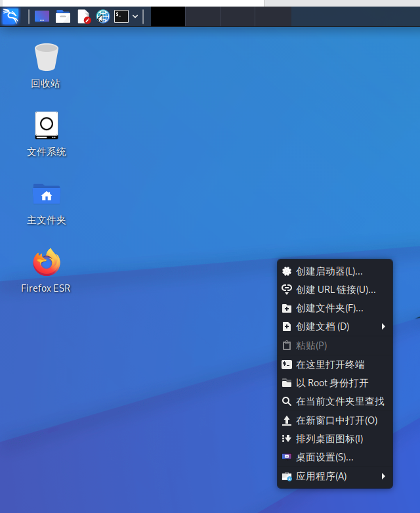Choose 在这里打开终端 menu entry

click(x=335, y=365)
